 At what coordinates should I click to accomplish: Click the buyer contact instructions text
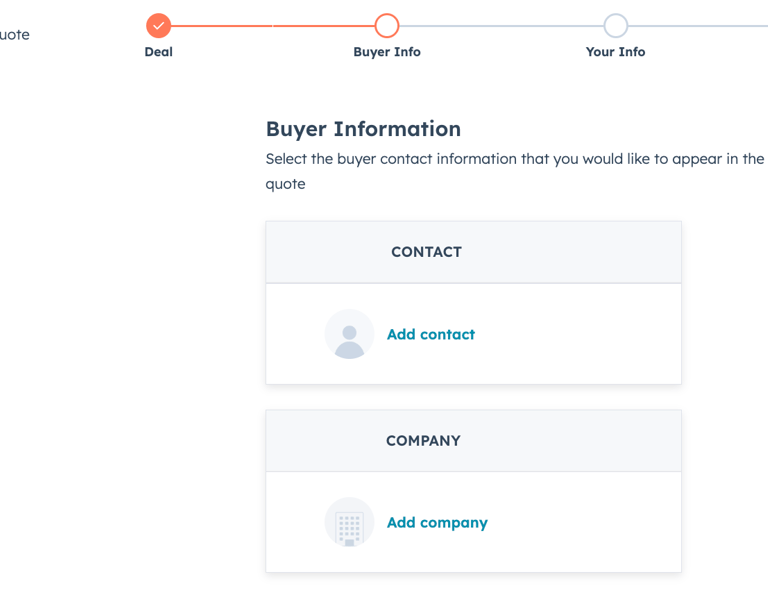coord(514,159)
